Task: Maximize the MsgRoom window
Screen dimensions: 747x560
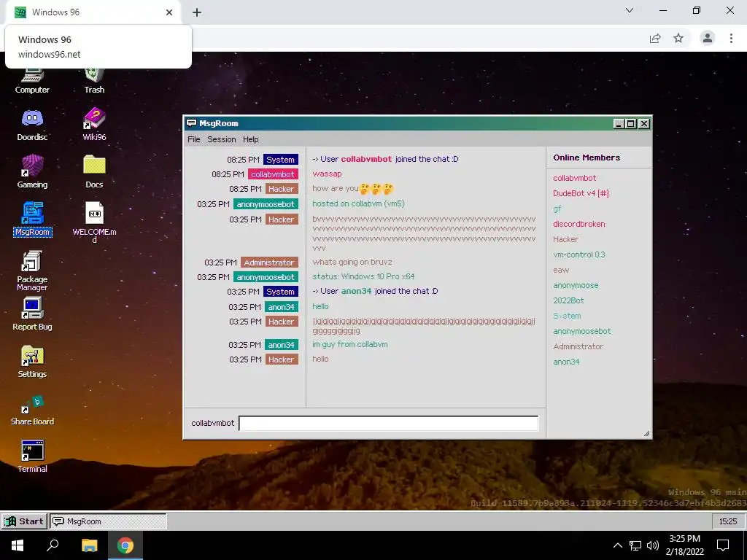Action: (x=631, y=124)
